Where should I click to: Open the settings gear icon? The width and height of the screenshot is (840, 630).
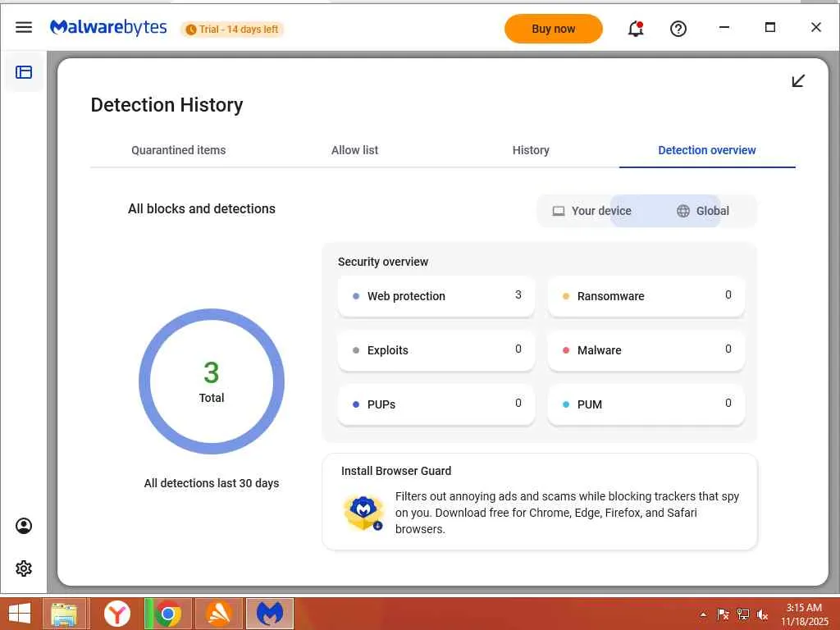[24, 568]
